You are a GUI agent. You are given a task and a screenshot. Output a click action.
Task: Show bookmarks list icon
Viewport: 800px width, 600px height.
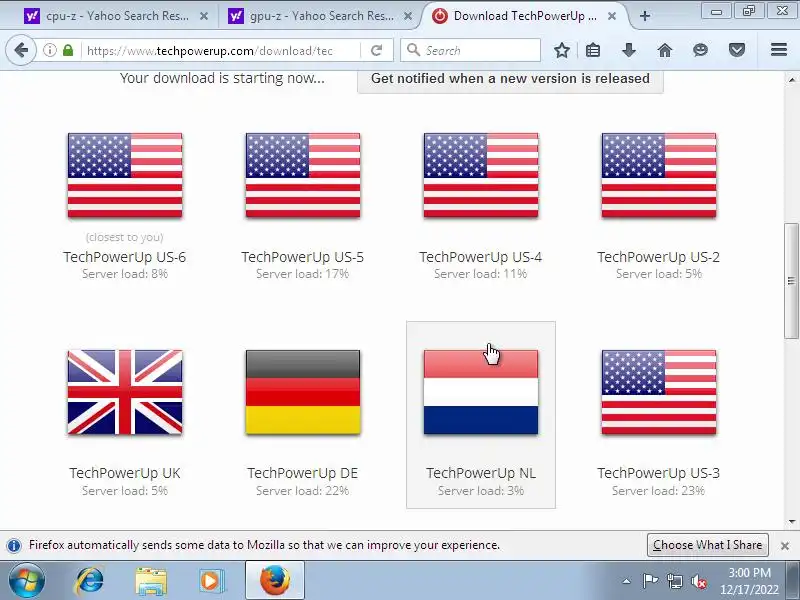point(593,50)
